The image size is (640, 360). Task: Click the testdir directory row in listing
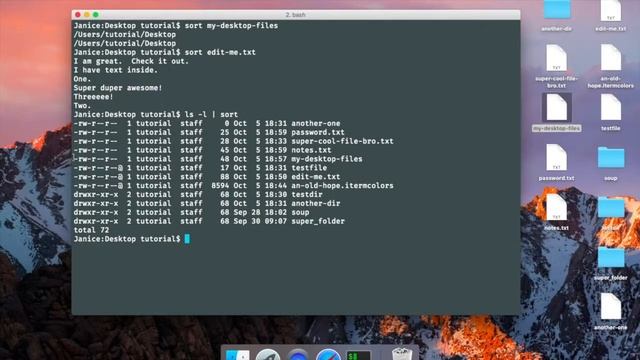pyautogui.click(x=198, y=195)
